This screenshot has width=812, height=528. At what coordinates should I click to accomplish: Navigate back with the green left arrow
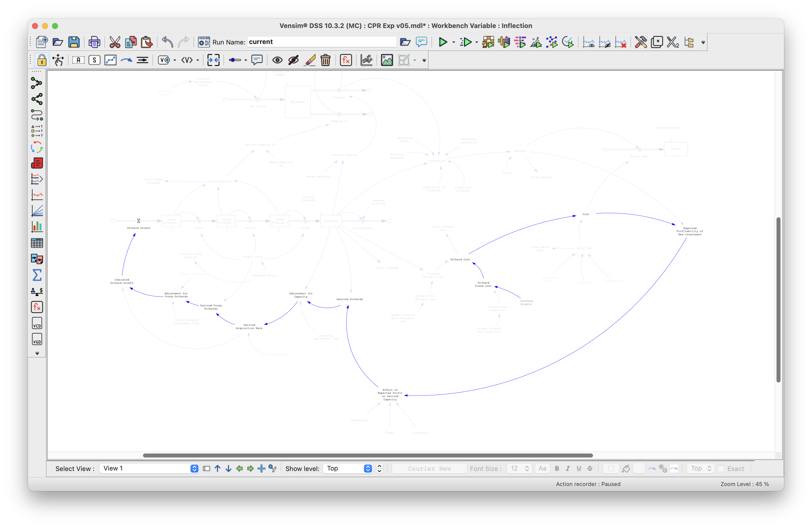[x=239, y=468]
